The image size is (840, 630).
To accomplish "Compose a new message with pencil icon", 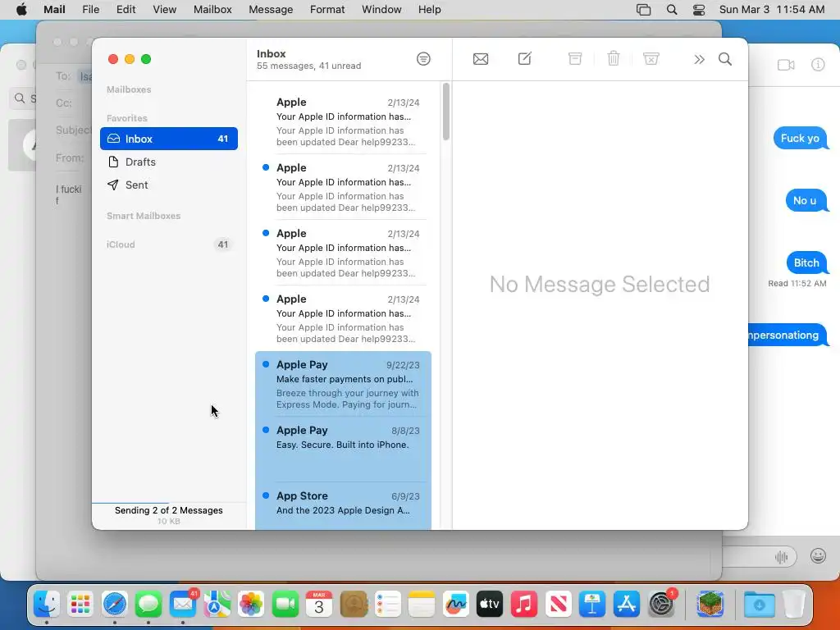I will click(x=524, y=58).
